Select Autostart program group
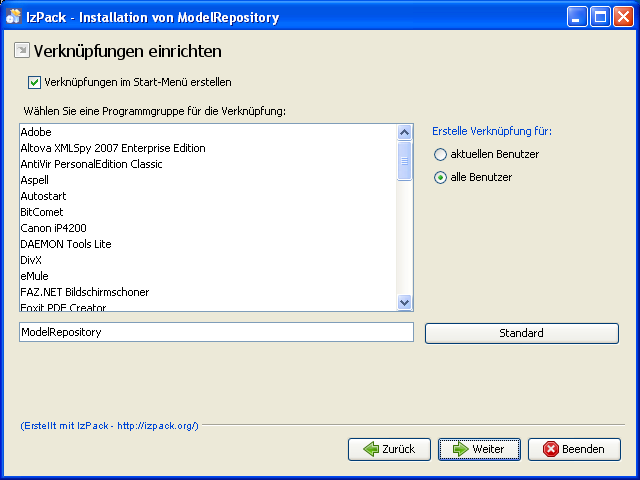Viewport: 640px width, 480px height. click(x=208, y=196)
